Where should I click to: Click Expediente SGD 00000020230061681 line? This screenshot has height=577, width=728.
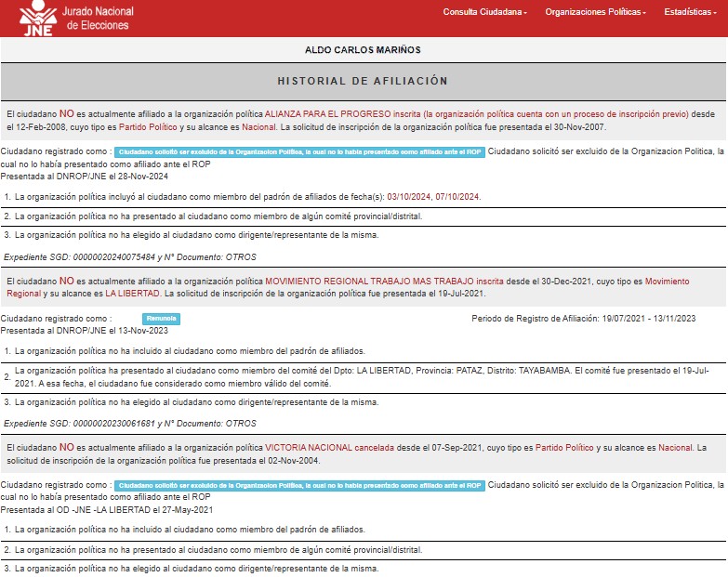pyautogui.click(x=130, y=424)
